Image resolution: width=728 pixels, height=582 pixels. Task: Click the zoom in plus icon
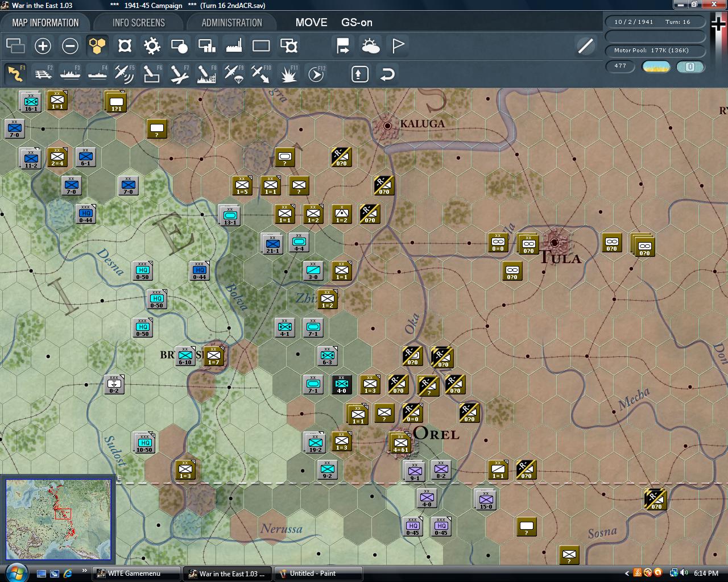tap(43, 46)
